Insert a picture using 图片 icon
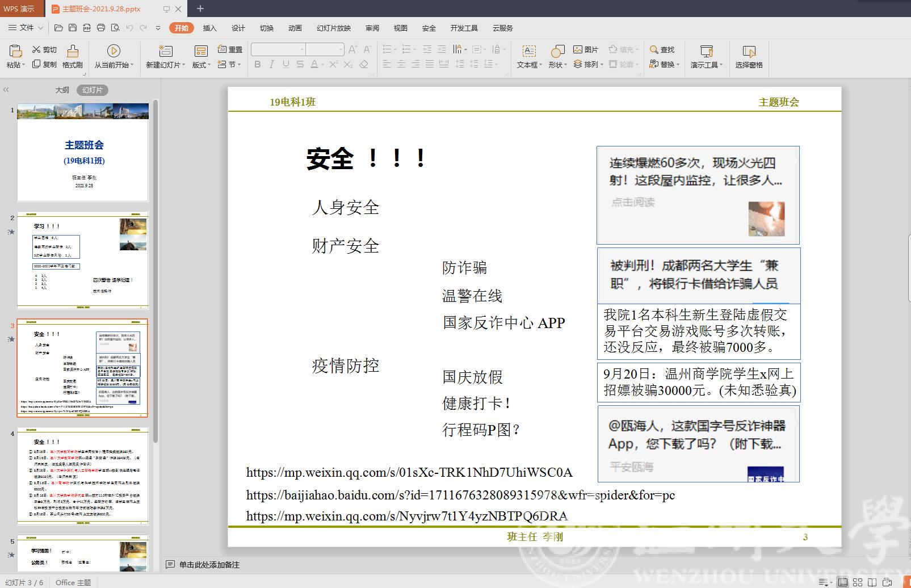 pos(578,50)
